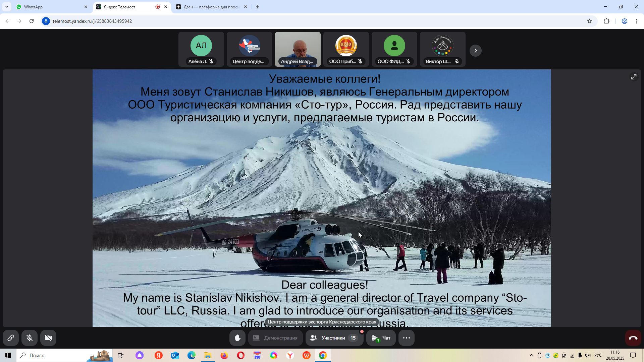Switch to the Дзен tab
Screen dimensions: 644x362
coord(208,7)
